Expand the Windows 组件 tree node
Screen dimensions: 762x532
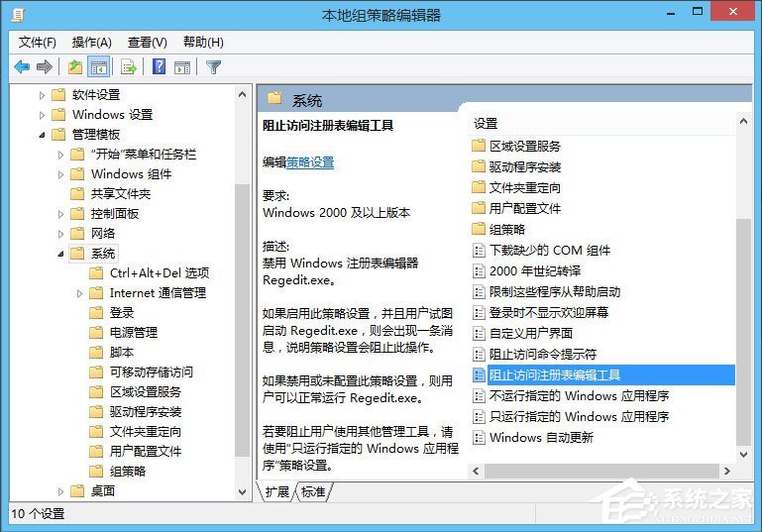(x=61, y=174)
